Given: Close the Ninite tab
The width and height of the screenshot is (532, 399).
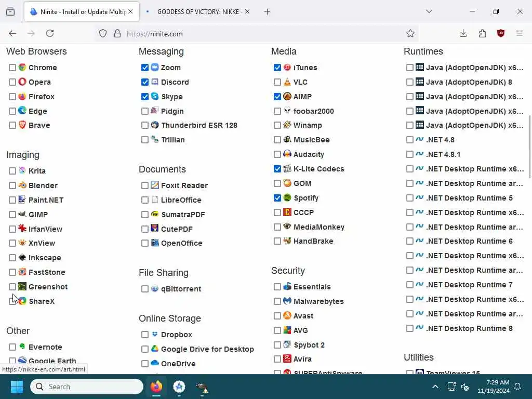Looking at the screenshot, I should pyautogui.click(x=130, y=11).
